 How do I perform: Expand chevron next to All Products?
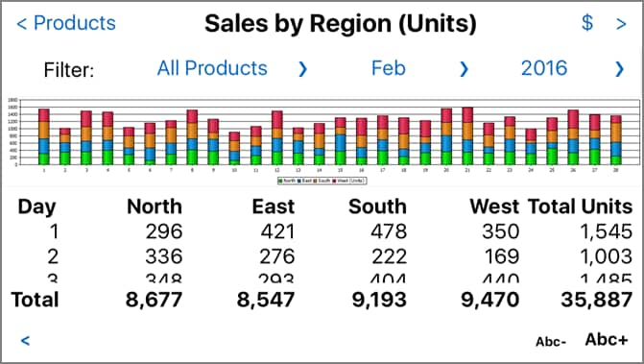click(302, 69)
